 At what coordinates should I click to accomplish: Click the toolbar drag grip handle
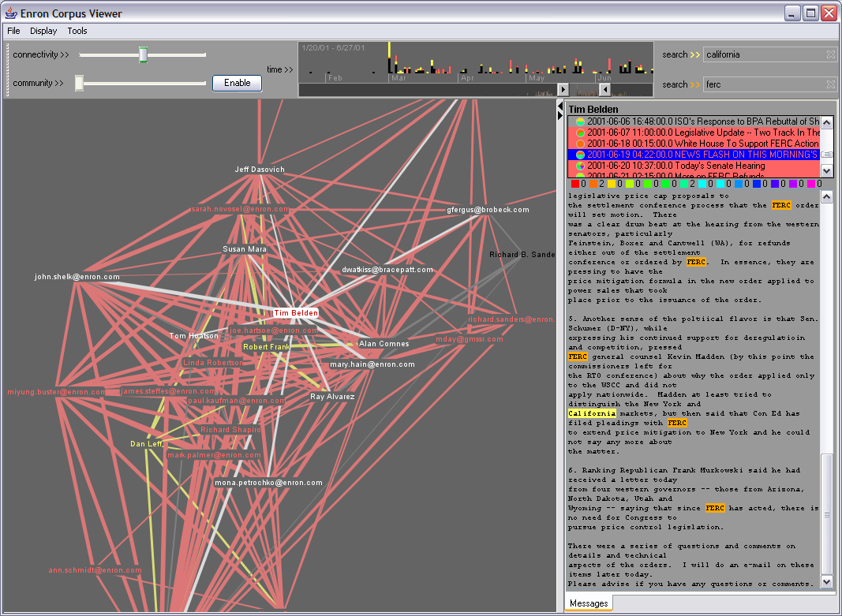tap(8, 69)
